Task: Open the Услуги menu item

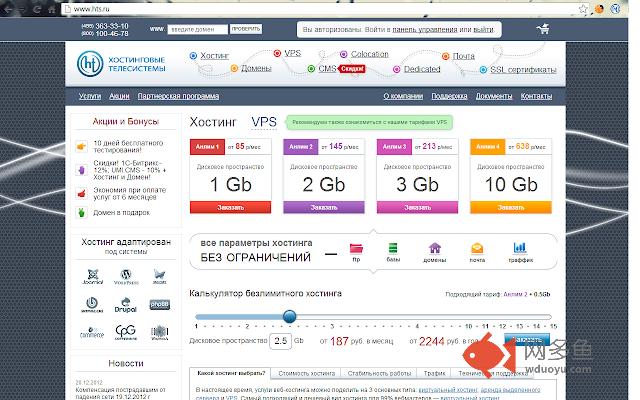Action: click(x=90, y=96)
